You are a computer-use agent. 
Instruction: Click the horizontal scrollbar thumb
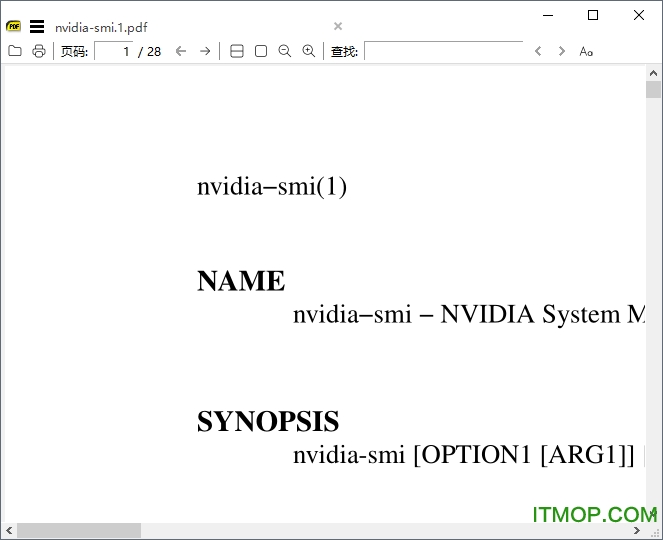point(79,530)
